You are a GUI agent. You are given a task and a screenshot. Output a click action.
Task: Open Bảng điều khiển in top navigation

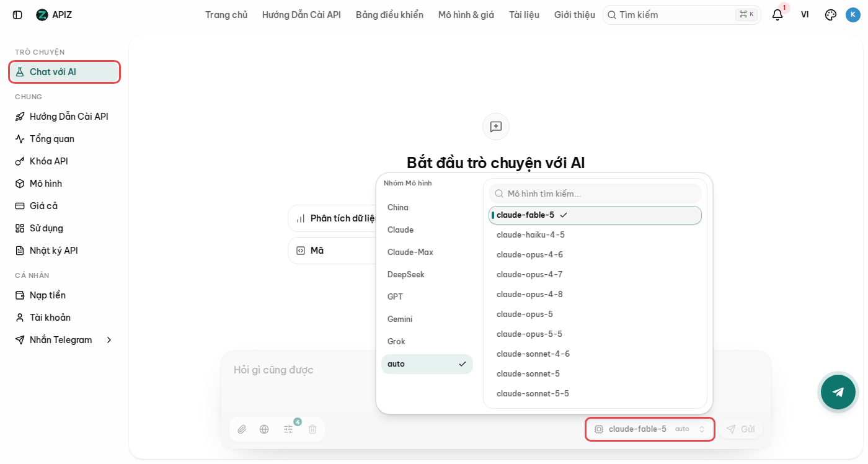point(389,15)
